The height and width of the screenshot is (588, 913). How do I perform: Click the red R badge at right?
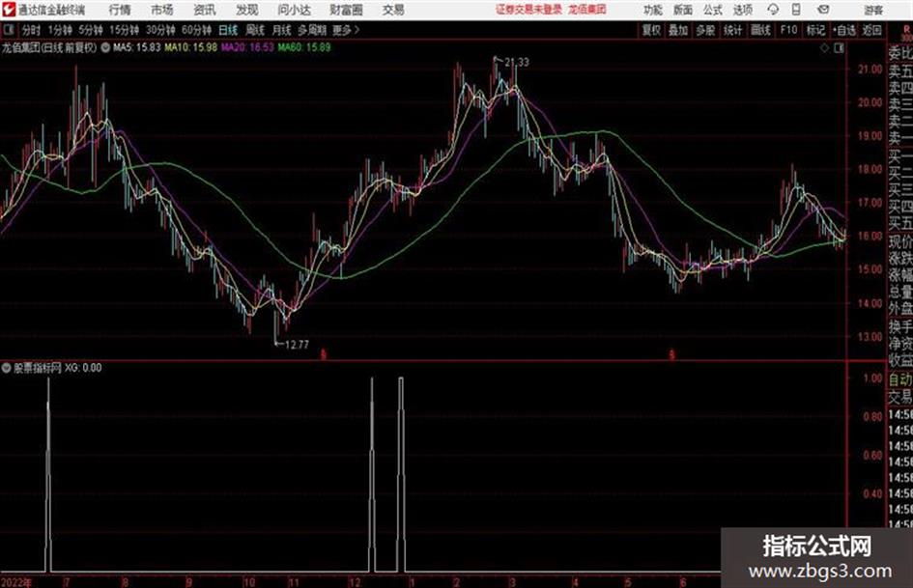pyautogui.click(x=906, y=30)
